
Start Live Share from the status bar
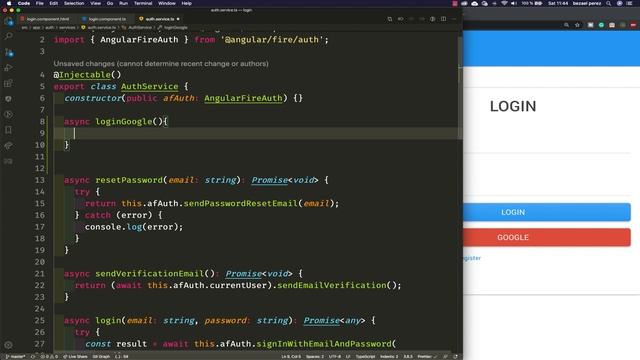tap(76, 357)
